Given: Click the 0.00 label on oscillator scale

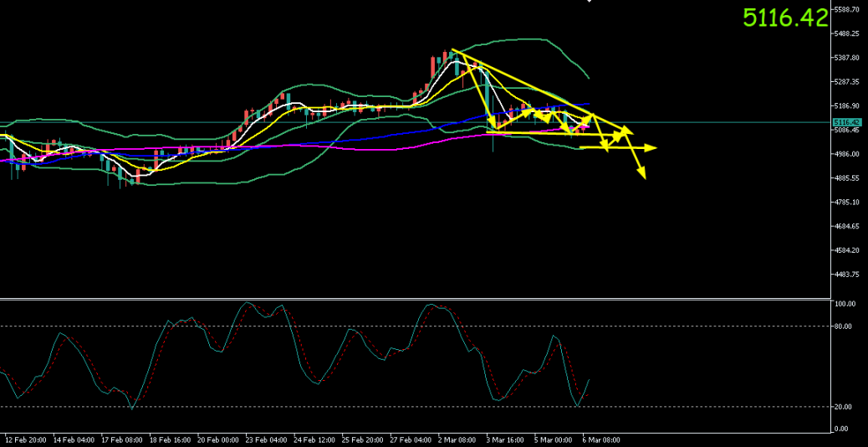Looking at the screenshot, I should point(841,429).
